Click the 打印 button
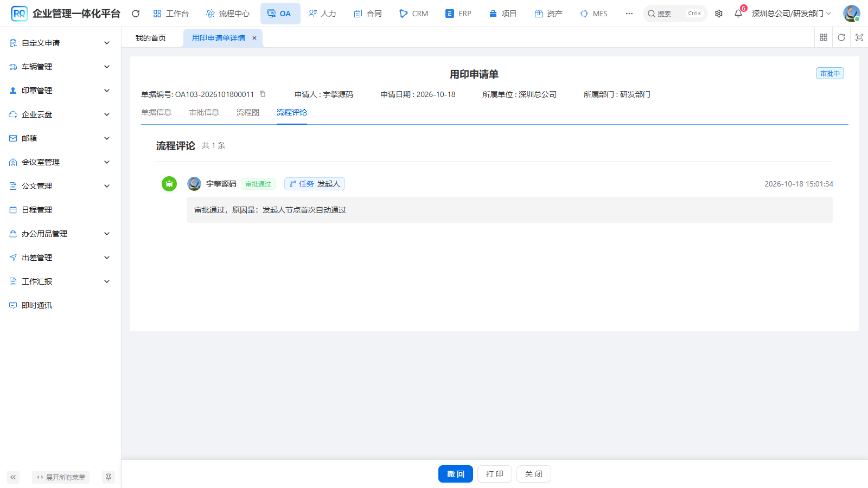The width and height of the screenshot is (868, 488). click(x=495, y=474)
